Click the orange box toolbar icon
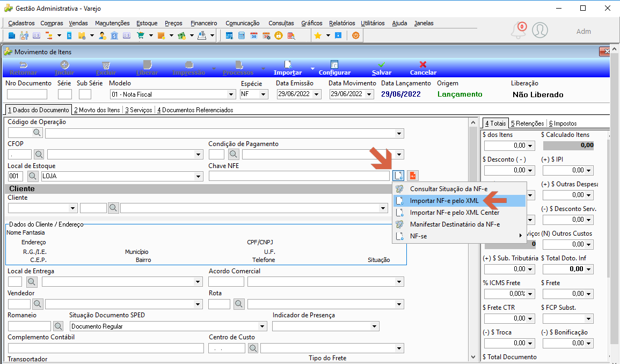This screenshot has width=620, height=364. (x=161, y=35)
